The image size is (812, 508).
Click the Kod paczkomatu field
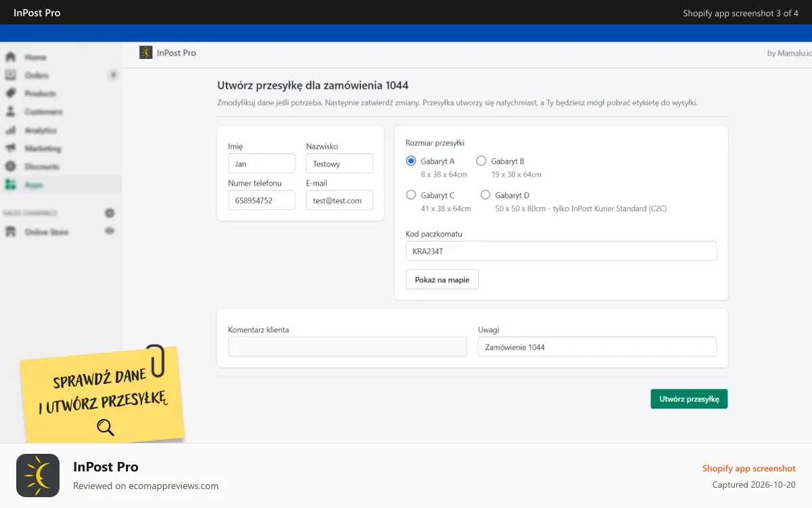pos(561,251)
